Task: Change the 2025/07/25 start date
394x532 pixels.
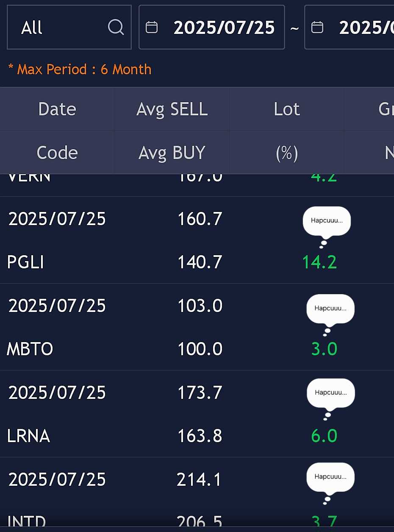Action: point(224,28)
